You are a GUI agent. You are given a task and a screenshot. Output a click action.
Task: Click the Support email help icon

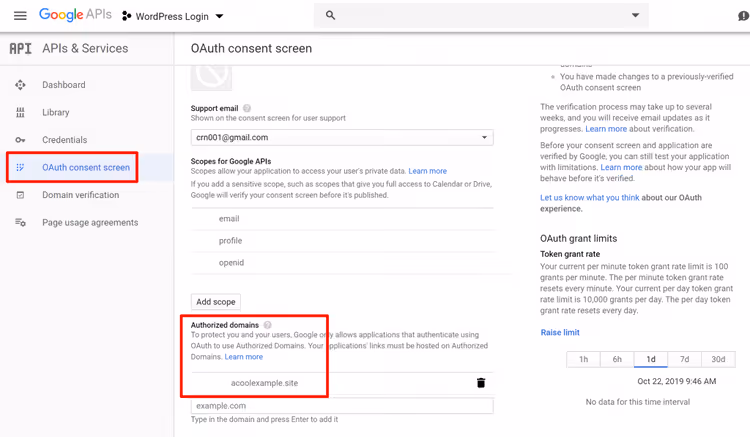(x=247, y=108)
